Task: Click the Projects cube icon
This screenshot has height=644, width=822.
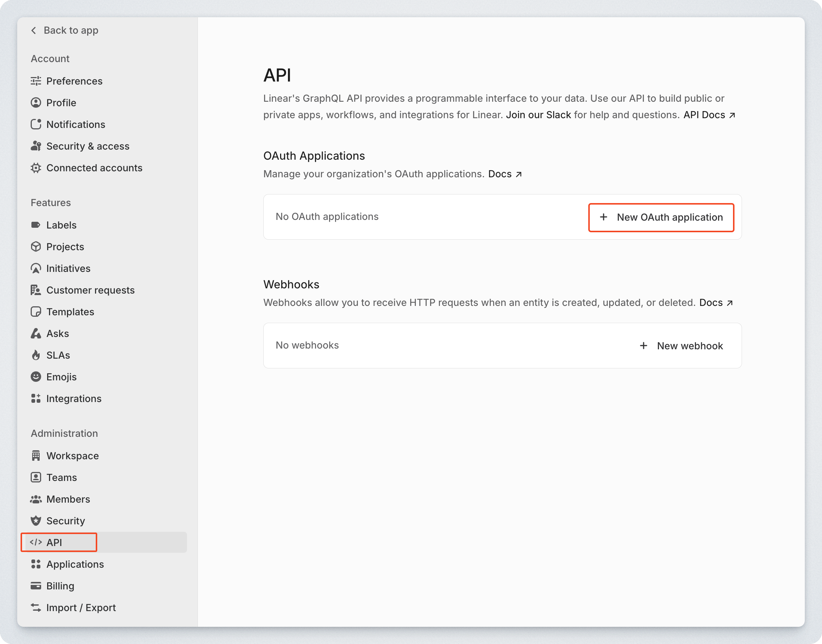Action: point(36,246)
